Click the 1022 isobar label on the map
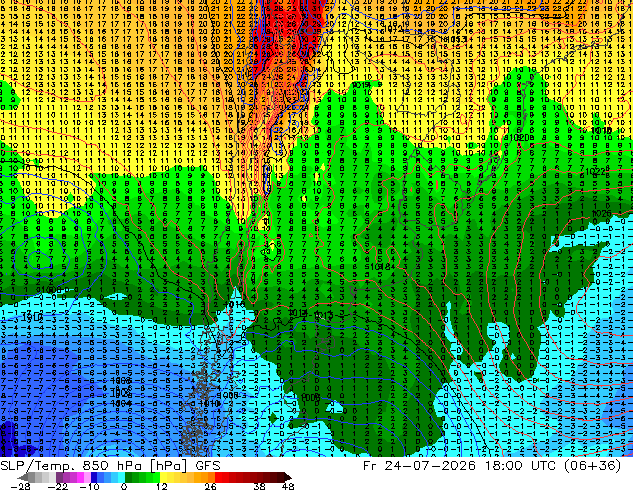The height and width of the screenshot is (490, 634). [x=595, y=171]
